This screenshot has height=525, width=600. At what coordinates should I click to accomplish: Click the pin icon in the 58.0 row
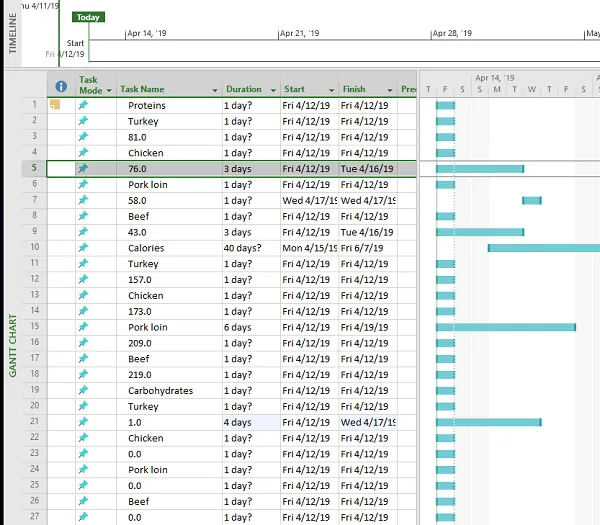click(x=83, y=200)
